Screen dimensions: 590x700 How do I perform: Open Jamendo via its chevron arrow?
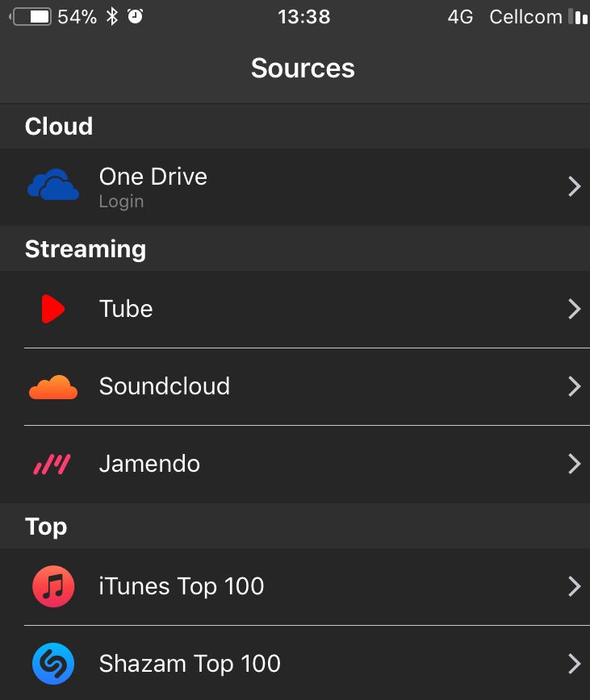(575, 464)
